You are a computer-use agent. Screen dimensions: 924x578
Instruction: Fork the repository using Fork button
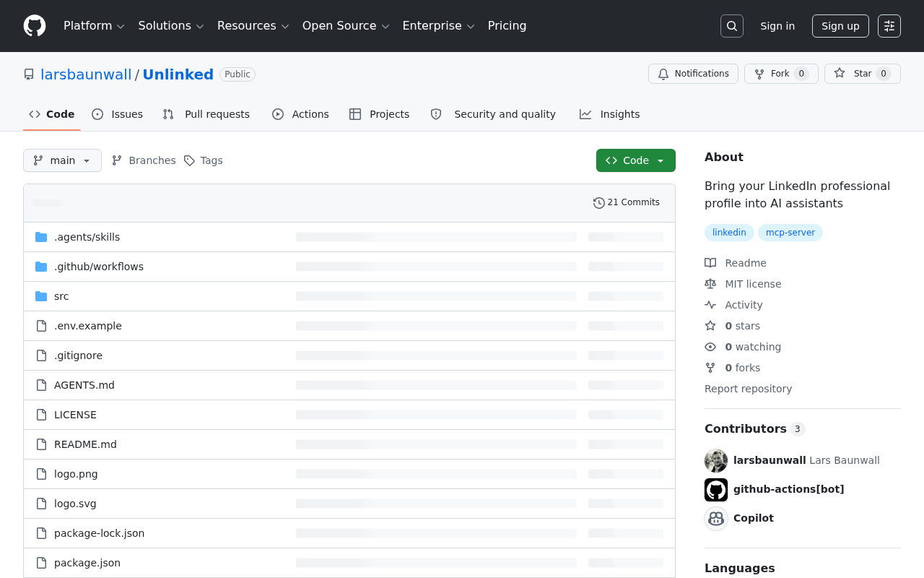pos(781,74)
